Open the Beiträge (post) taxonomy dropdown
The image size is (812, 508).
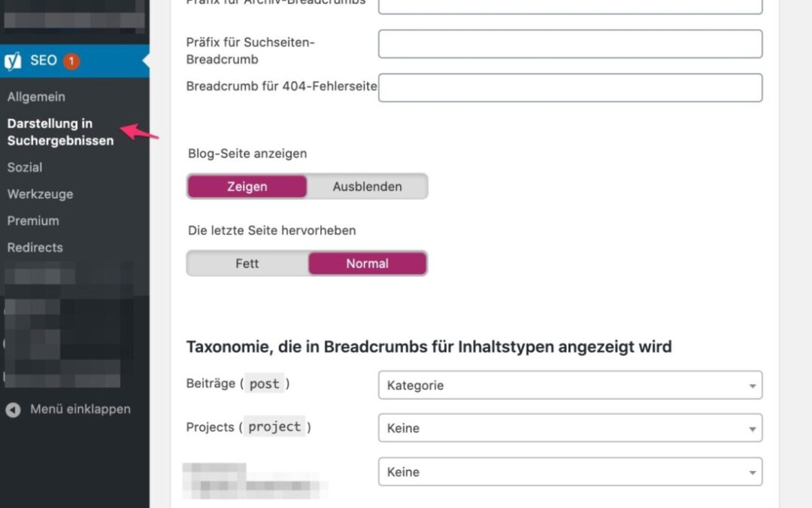tap(570, 385)
